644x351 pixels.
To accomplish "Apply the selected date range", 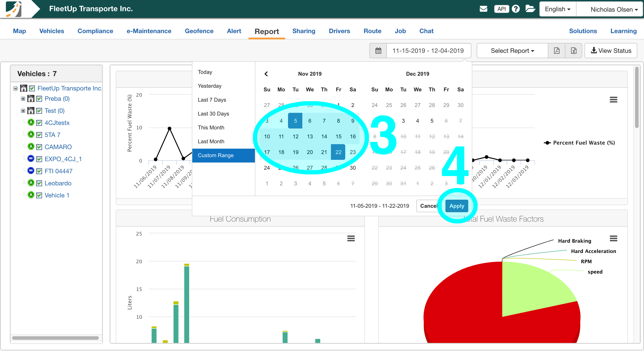I will (x=457, y=206).
